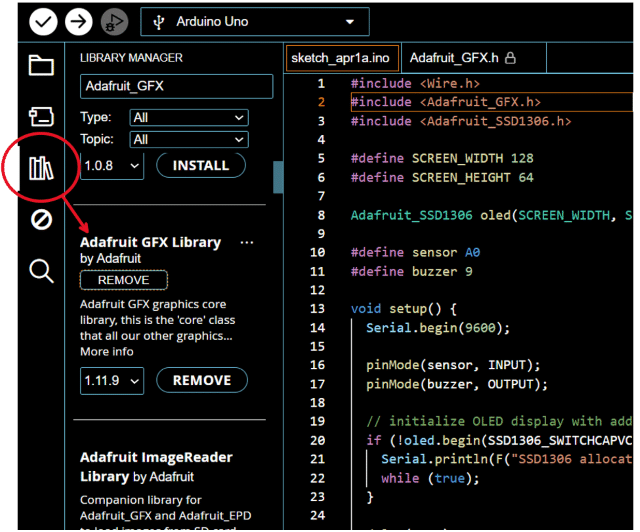Click the USB icon in board selector
This screenshot has height=532, width=640.
pos(159,22)
